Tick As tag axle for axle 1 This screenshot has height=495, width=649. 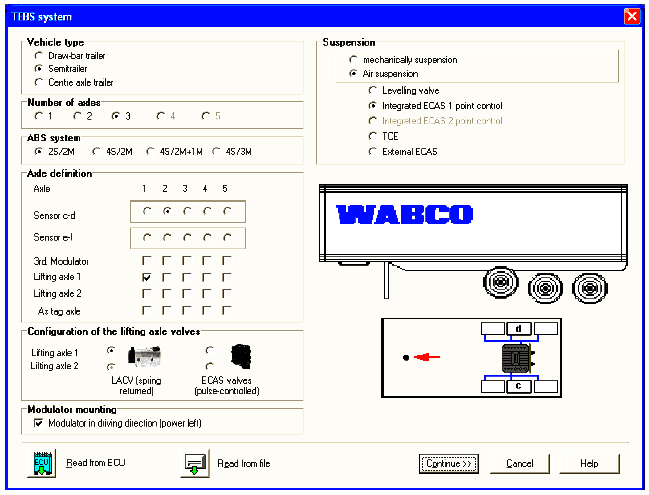[147, 310]
